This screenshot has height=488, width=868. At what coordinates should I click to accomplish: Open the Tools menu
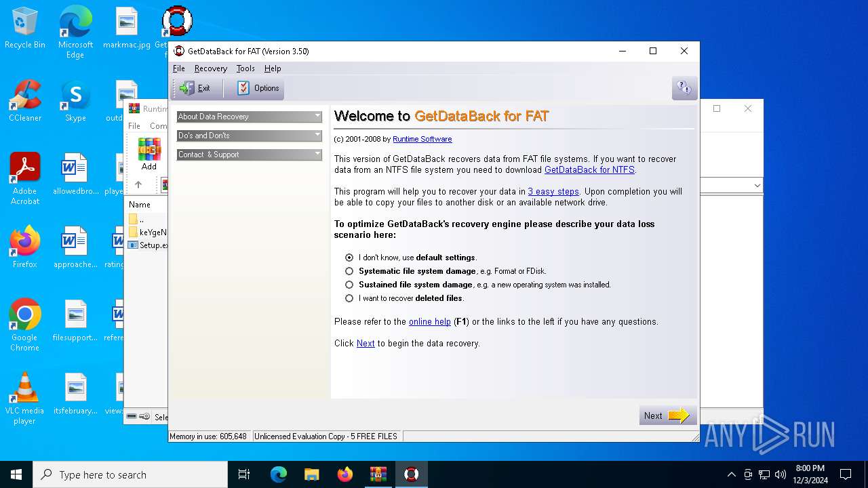point(245,68)
